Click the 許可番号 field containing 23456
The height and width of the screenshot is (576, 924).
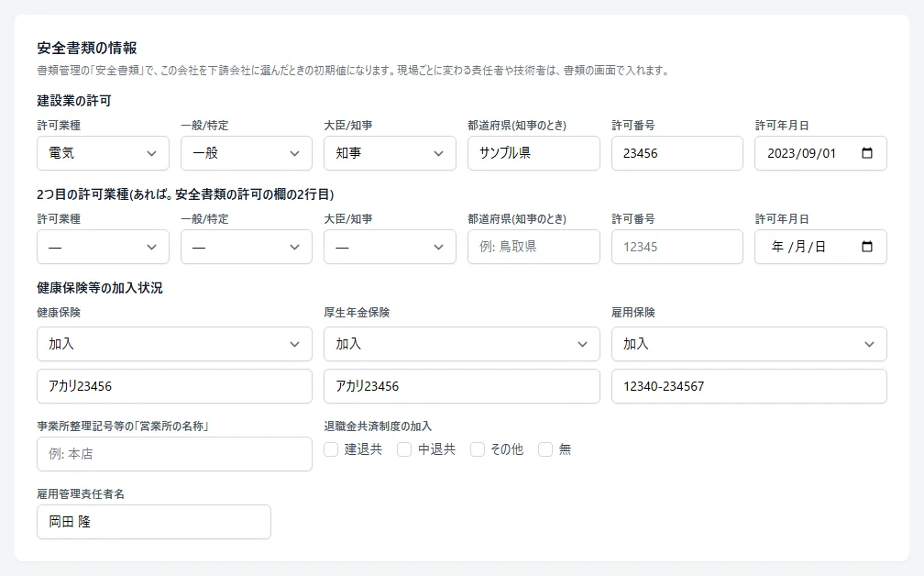click(x=677, y=153)
